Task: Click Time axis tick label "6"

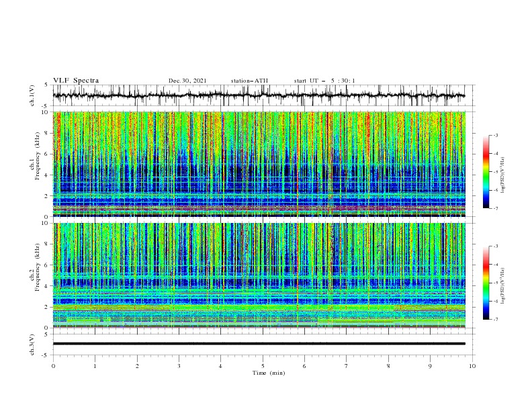Action: tap(304, 366)
